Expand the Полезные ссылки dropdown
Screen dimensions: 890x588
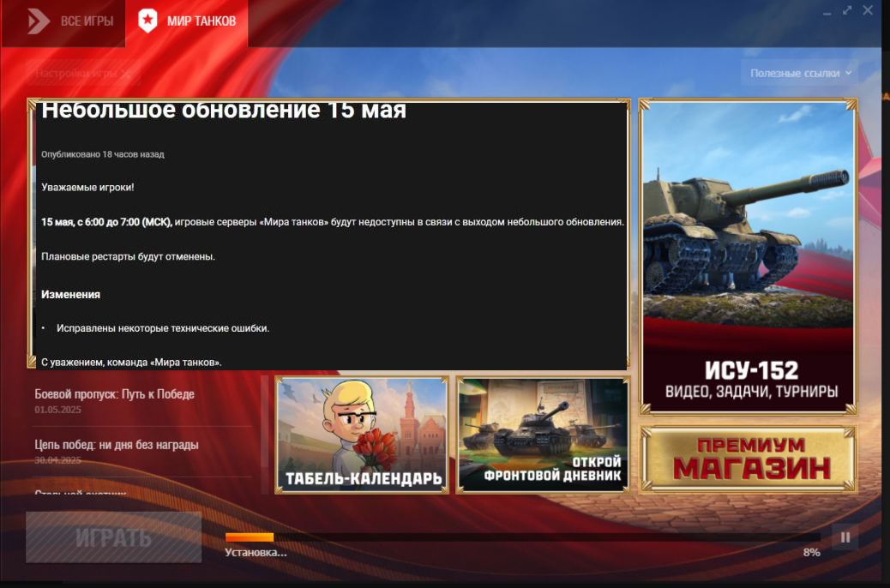tap(800, 73)
